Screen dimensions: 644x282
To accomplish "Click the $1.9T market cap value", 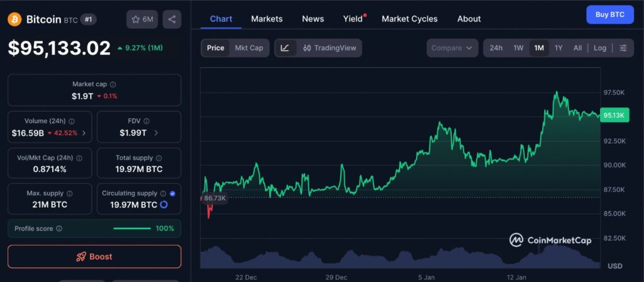I will click(x=83, y=96).
